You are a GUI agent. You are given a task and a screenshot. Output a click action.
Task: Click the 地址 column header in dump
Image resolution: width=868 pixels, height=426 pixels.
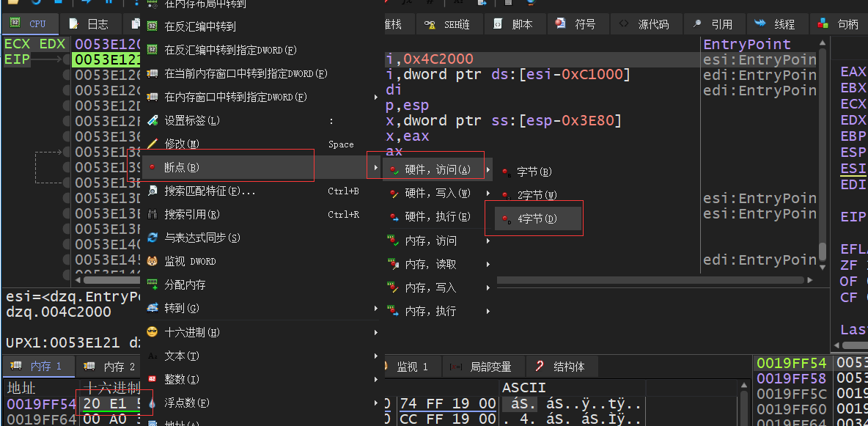point(21,387)
